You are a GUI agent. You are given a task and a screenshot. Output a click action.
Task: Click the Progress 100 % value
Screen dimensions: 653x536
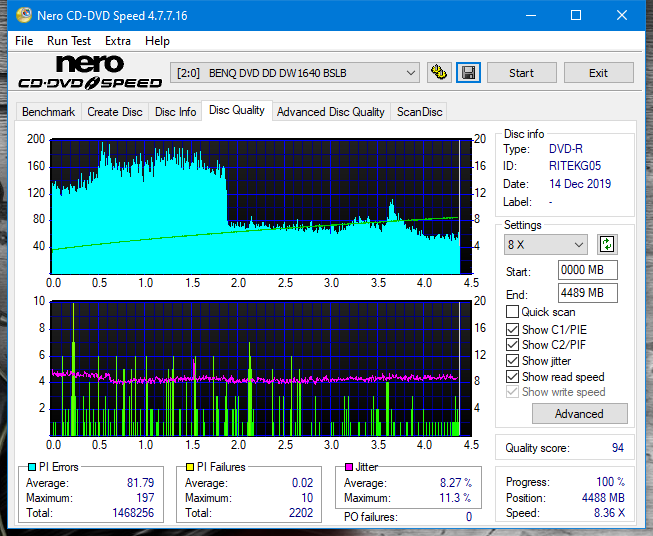610,482
